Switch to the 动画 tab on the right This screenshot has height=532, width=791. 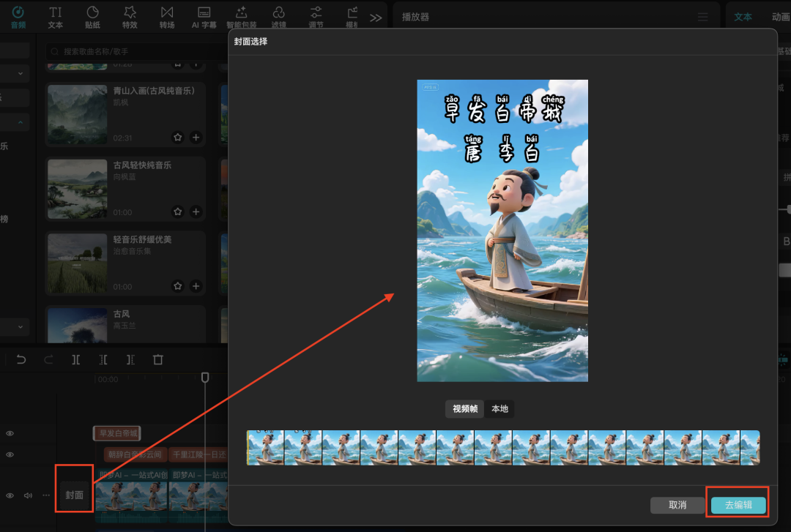click(781, 16)
